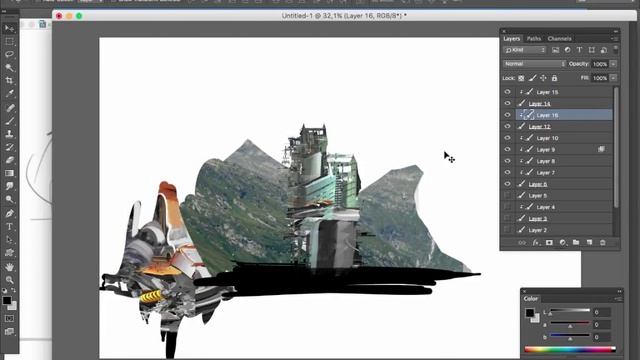Switch to the Channels tab

point(559,38)
